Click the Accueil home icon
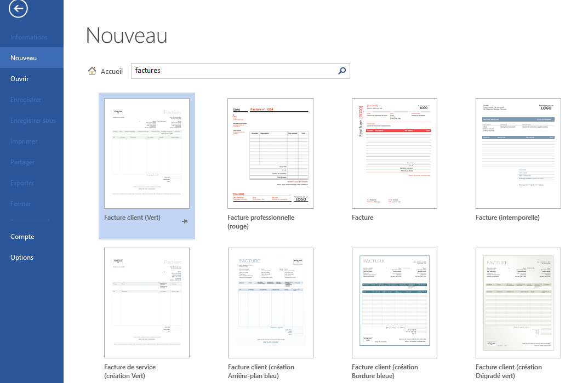 [x=92, y=71]
